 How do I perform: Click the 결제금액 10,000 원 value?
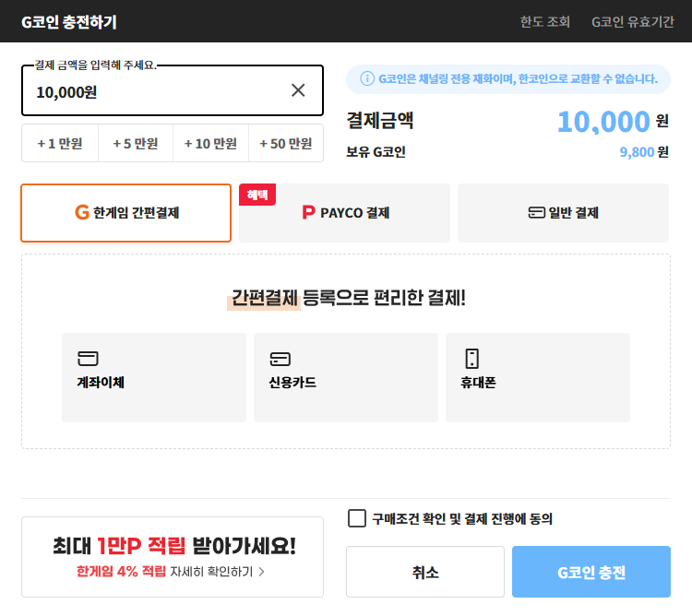pos(613,122)
